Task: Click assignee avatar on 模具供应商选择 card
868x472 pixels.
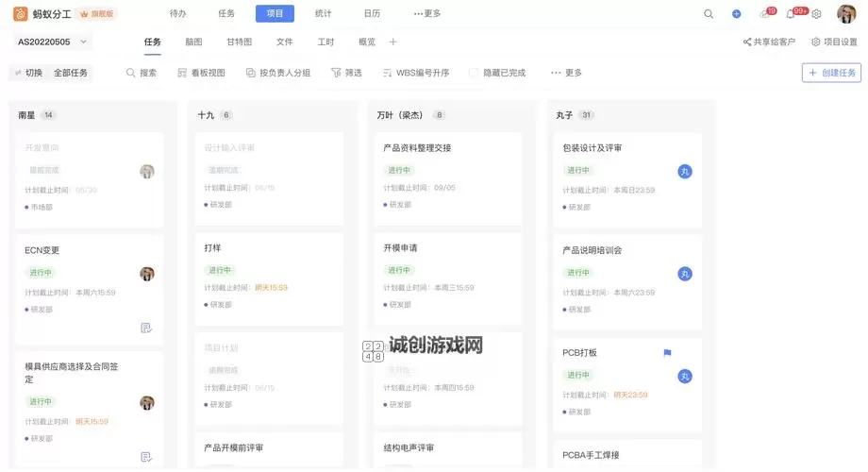Action: pyautogui.click(x=146, y=403)
